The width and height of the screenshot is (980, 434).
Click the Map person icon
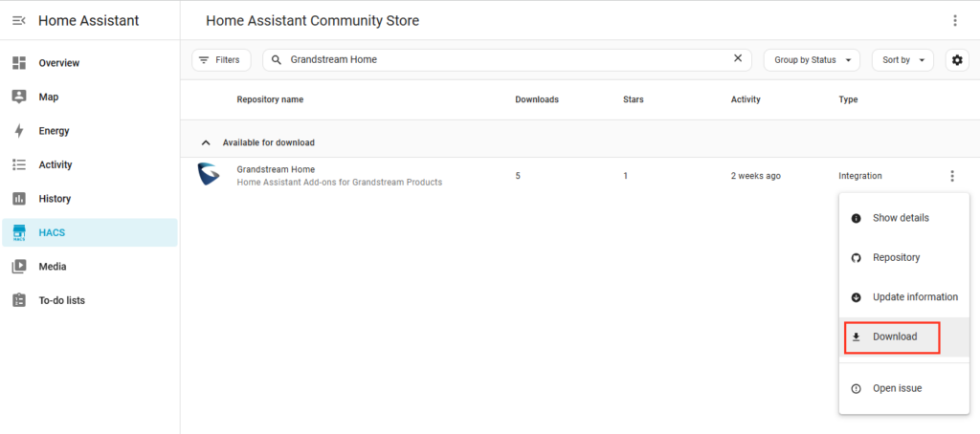tap(19, 97)
